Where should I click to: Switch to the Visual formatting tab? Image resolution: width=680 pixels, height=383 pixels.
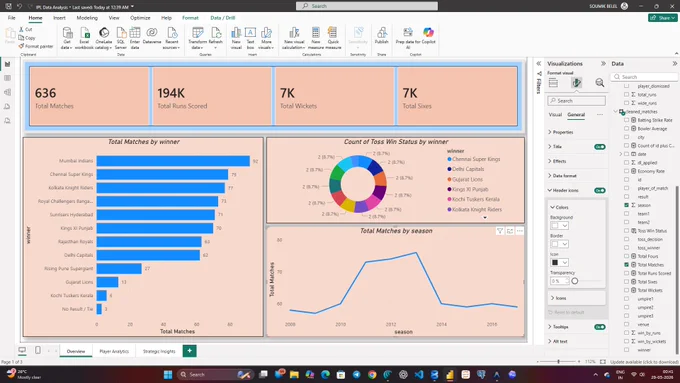pos(555,115)
